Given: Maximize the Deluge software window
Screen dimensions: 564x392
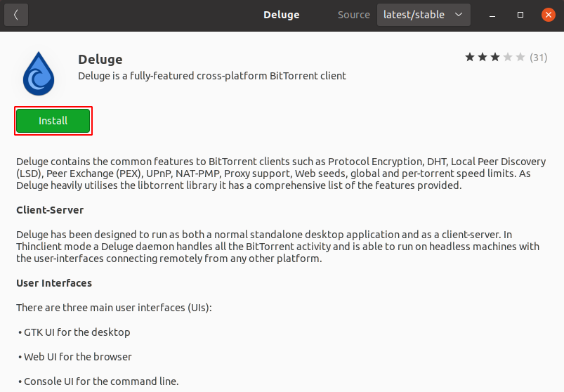Looking at the screenshot, I should tap(520, 15).
